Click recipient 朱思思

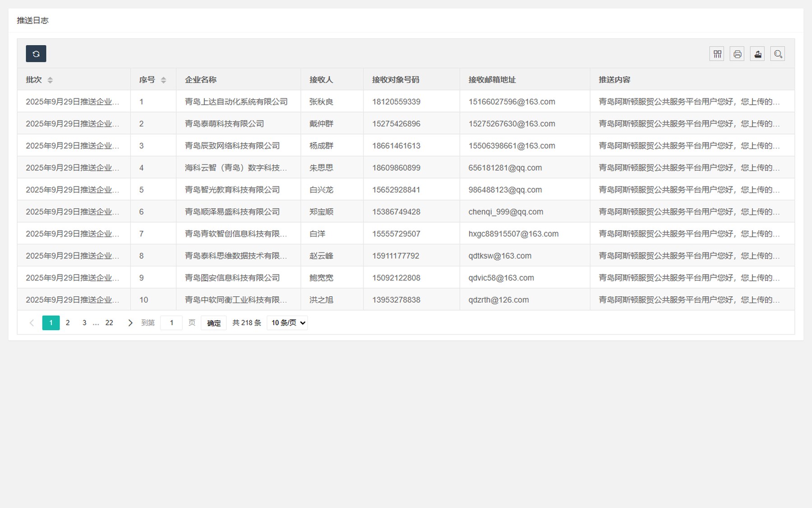[321, 168]
